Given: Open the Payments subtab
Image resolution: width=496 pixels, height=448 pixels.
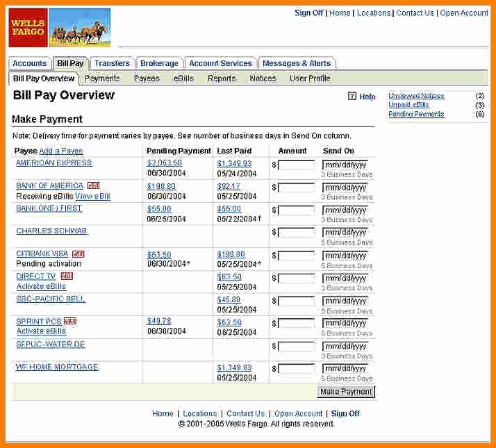Looking at the screenshot, I should click(x=102, y=78).
